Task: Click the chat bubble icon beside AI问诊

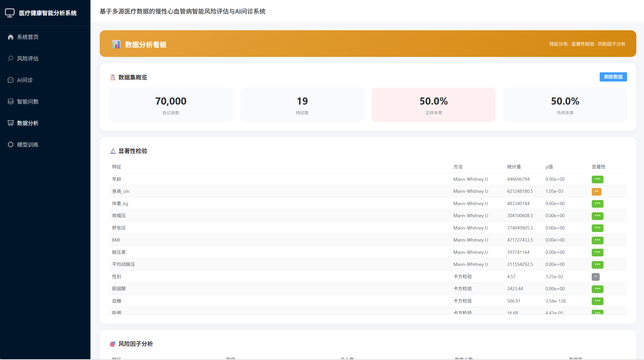Action: (x=11, y=80)
